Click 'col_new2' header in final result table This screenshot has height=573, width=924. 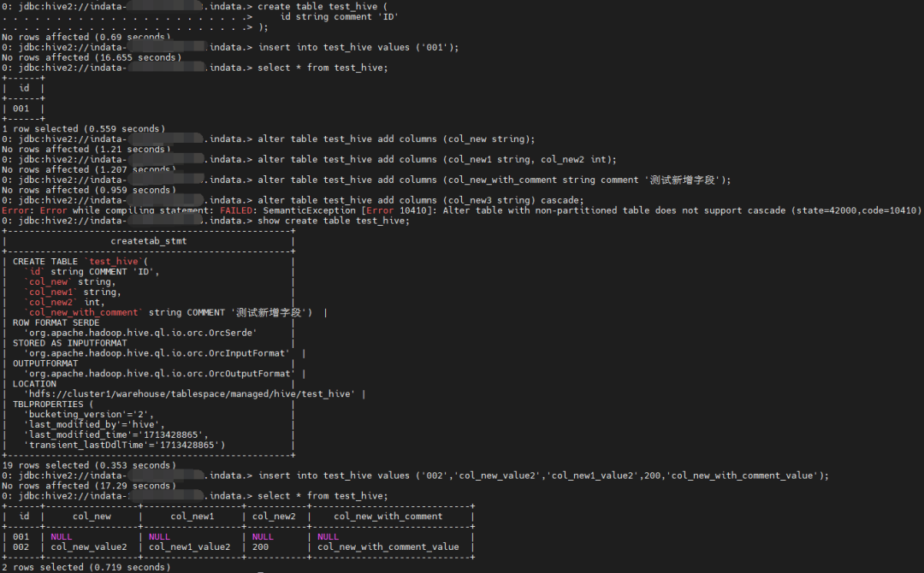pos(274,517)
